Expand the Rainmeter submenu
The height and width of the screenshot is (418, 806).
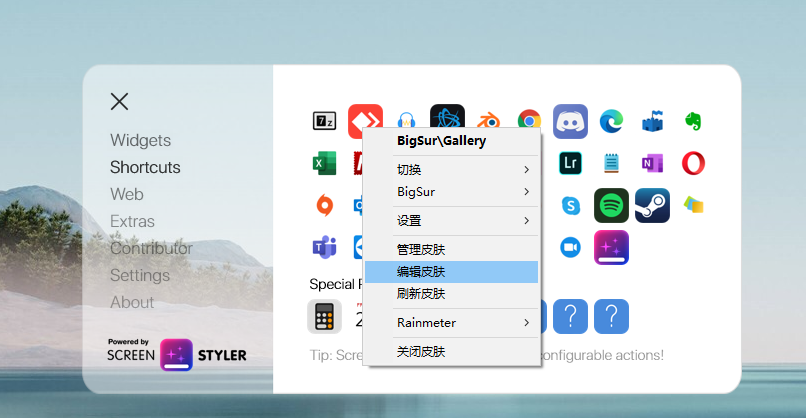click(x=452, y=322)
